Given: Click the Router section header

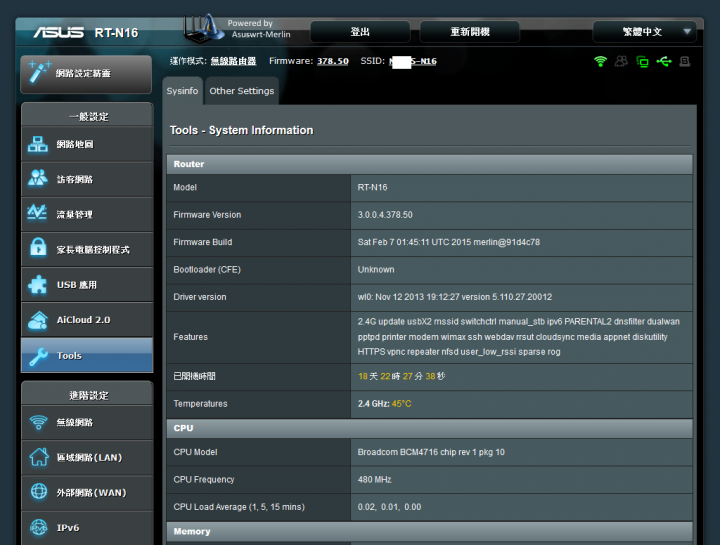Looking at the screenshot, I should click(429, 164).
